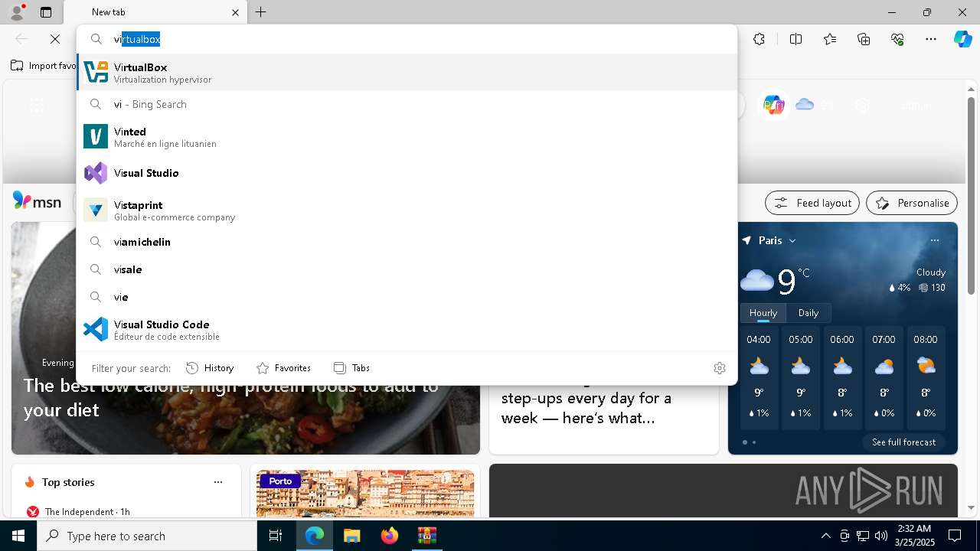Open the tab actions menu icon
This screenshot has height=551, width=980.
tap(46, 12)
